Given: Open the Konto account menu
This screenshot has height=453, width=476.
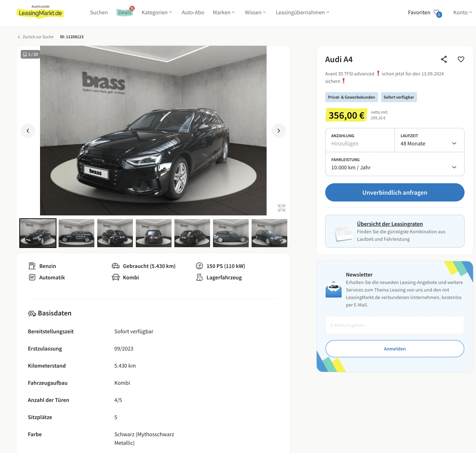Looking at the screenshot, I should tap(463, 13).
